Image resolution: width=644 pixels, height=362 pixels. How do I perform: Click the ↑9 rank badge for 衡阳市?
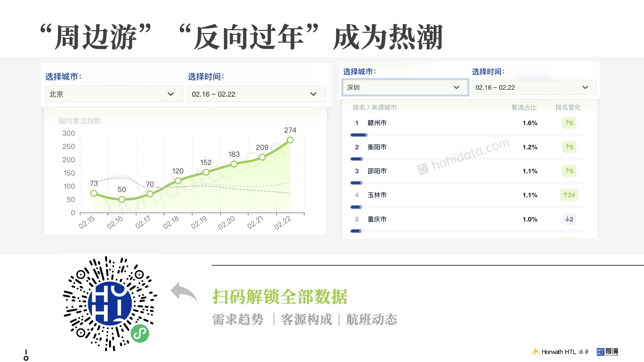[569, 147]
